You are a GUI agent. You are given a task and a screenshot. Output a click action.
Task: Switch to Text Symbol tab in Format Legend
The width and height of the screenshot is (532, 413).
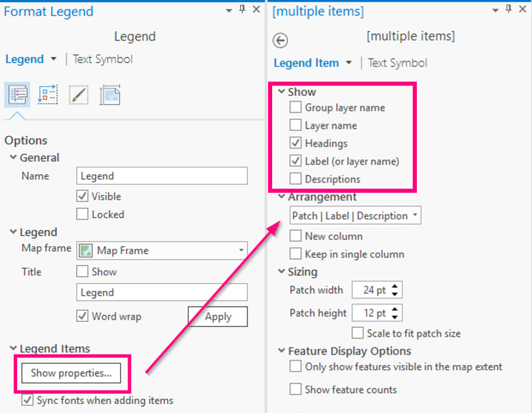pos(103,59)
